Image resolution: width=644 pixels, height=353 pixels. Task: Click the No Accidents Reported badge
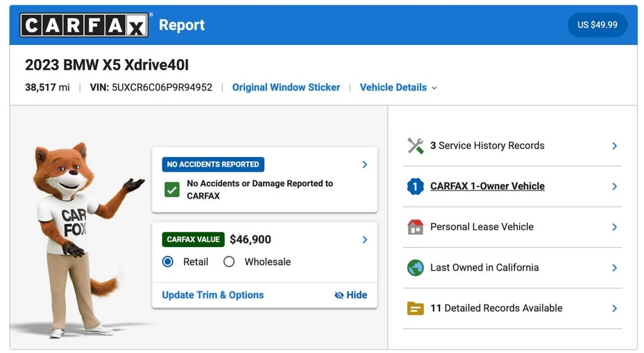pos(213,164)
